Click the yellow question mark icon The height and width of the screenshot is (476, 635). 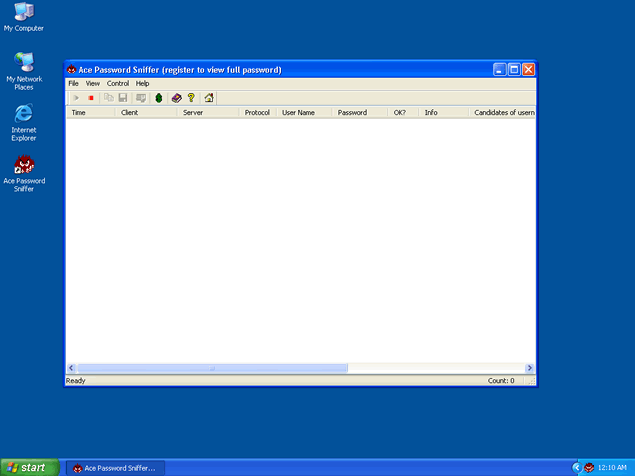tap(191, 98)
